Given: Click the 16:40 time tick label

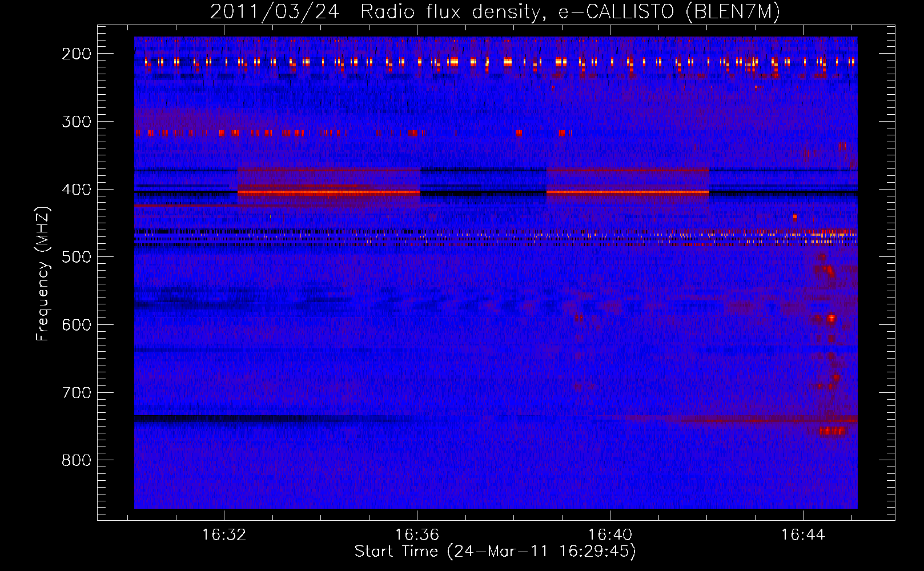Looking at the screenshot, I should click(610, 535).
